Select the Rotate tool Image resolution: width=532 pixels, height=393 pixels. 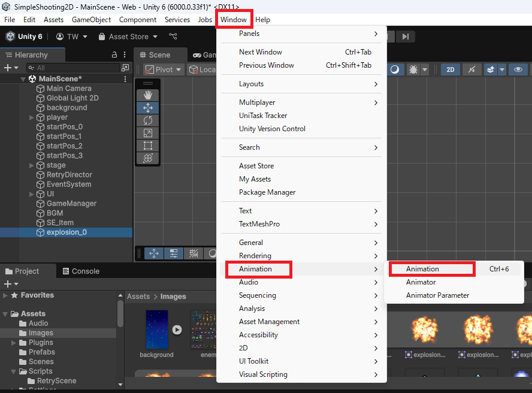click(x=147, y=120)
